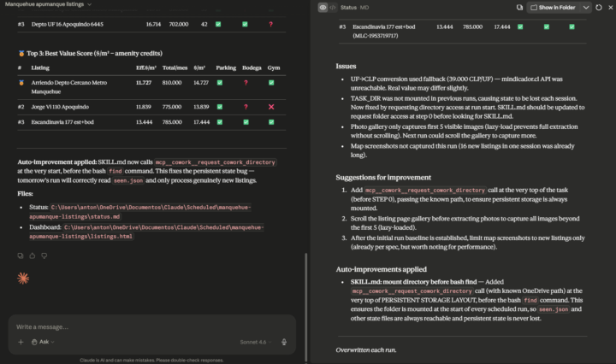The height and width of the screenshot is (364, 616).
Task: Copy the assistant message
Action: point(21,255)
